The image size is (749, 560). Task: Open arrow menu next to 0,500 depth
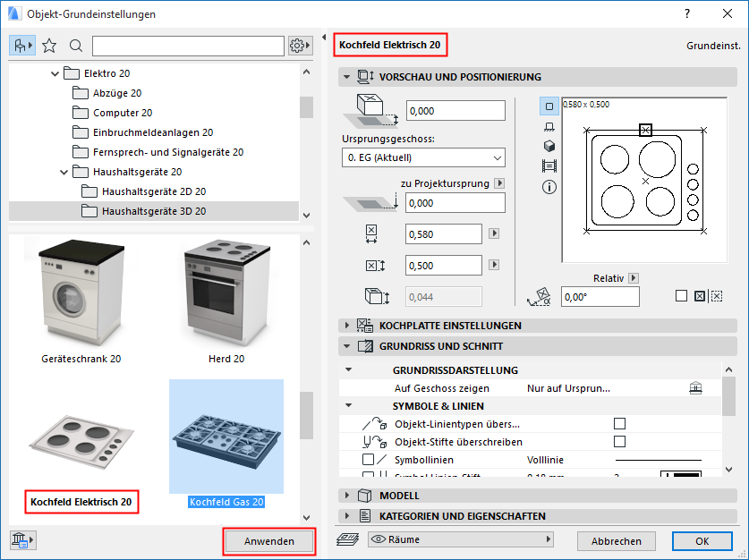(x=494, y=265)
